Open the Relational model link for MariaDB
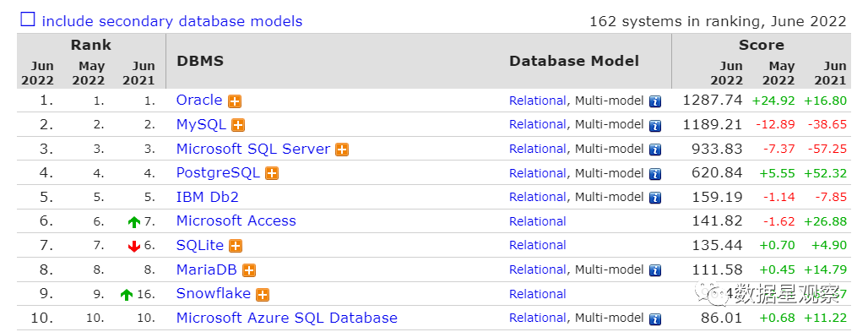 (x=538, y=270)
